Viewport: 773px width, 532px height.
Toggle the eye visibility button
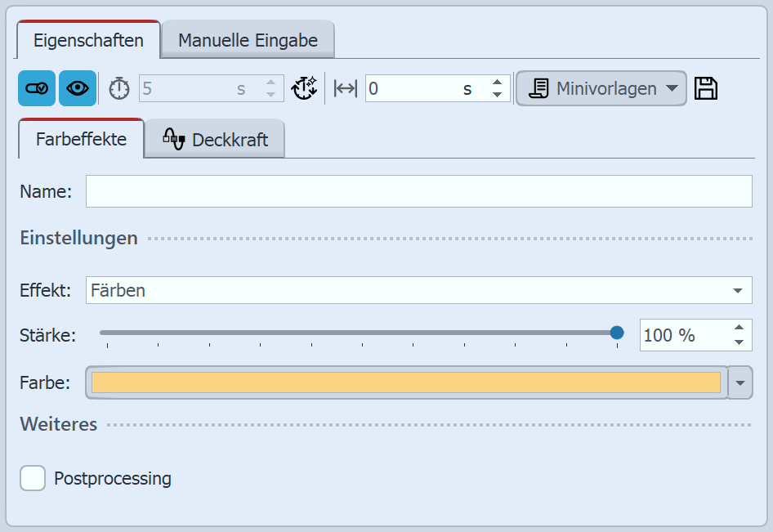tap(78, 88)
